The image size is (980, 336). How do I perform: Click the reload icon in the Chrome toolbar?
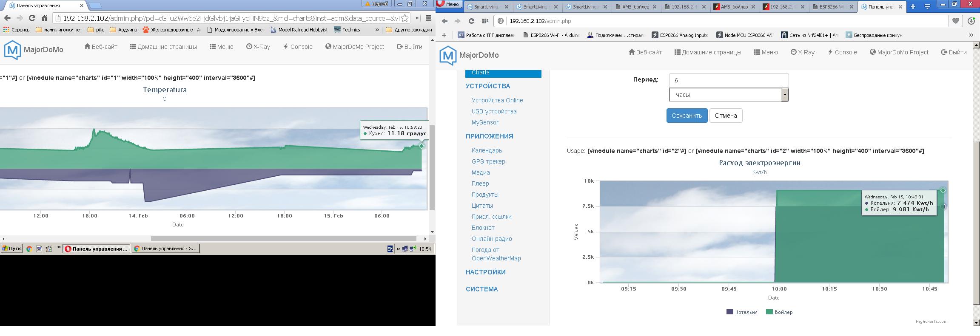coord(32,18)
